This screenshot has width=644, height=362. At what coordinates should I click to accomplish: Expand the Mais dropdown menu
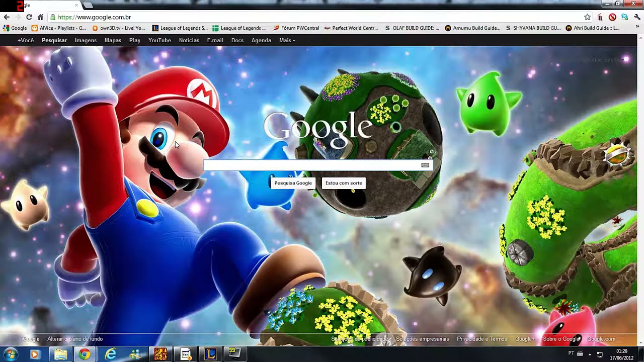click(287, 40)
